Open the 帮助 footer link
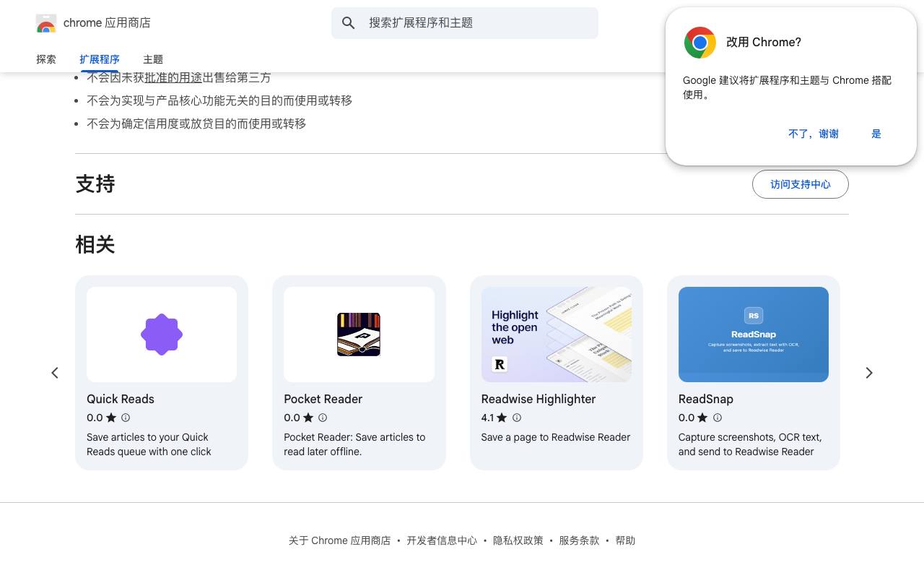The height and width of the screenshot is (578, 924). (x=625, y=540)
